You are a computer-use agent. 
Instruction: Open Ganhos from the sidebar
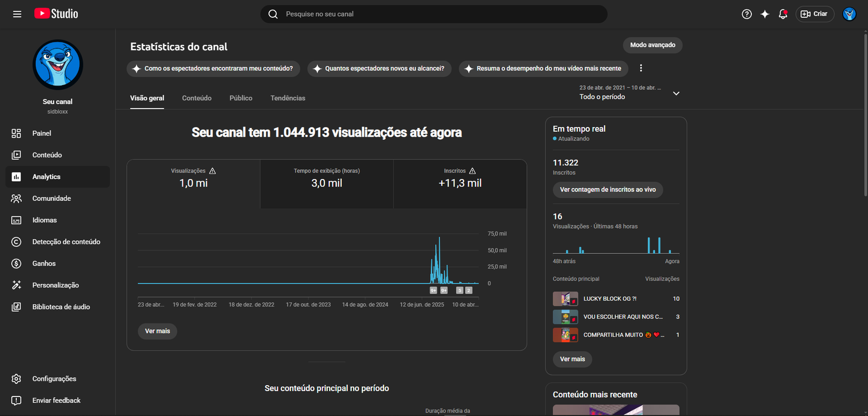(44, 264)
